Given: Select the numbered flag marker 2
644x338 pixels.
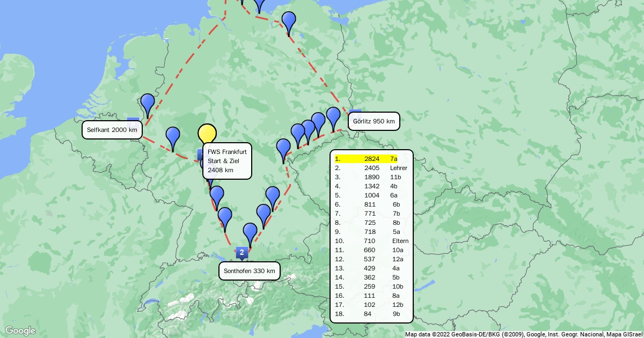Looking at the screenshot, I should (x=242, y=252).
